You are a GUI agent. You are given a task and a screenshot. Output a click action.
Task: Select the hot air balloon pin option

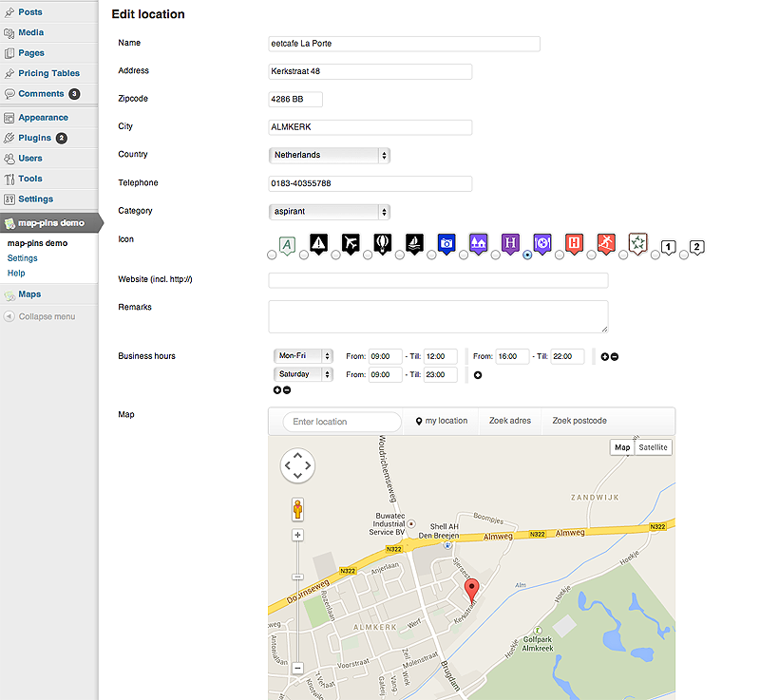369,255
